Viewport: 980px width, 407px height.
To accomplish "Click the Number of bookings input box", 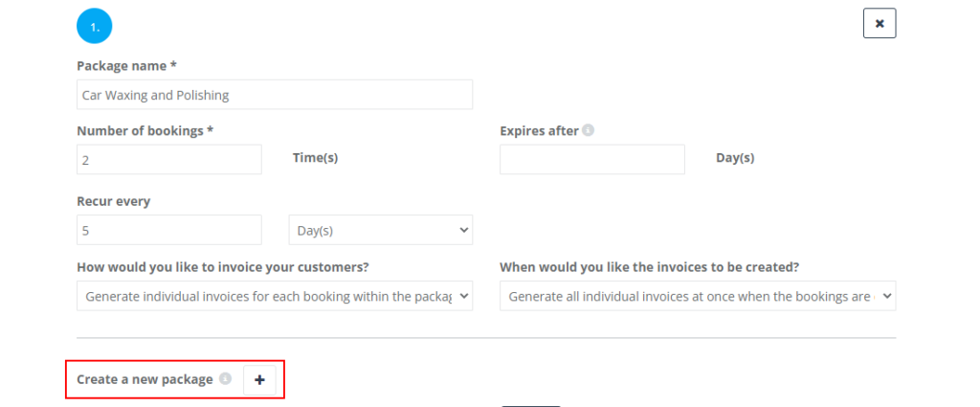I will click(x=169, y=159).
